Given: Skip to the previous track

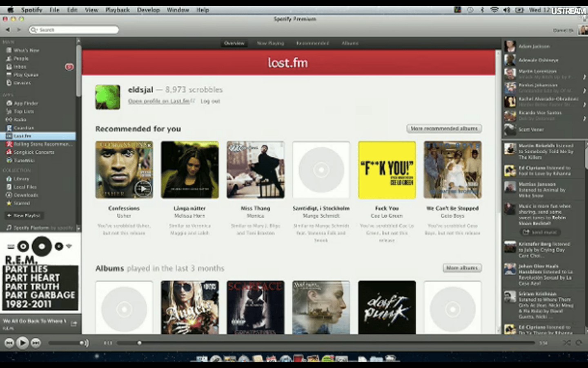Looking at the screenshot, I should click(9, 343).
